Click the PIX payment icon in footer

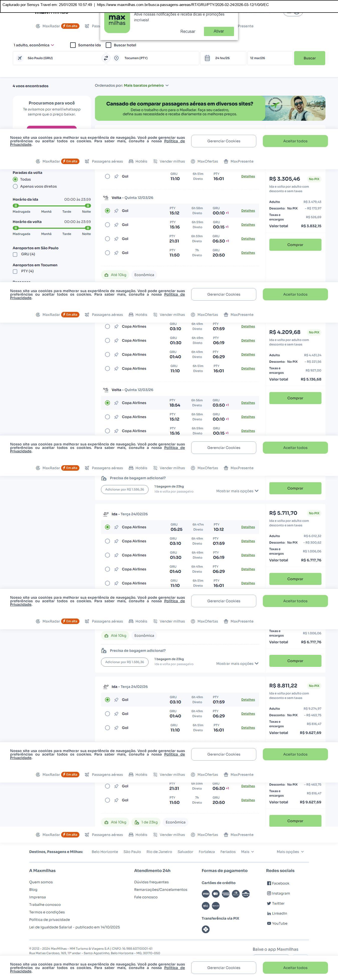click(205, 929)
